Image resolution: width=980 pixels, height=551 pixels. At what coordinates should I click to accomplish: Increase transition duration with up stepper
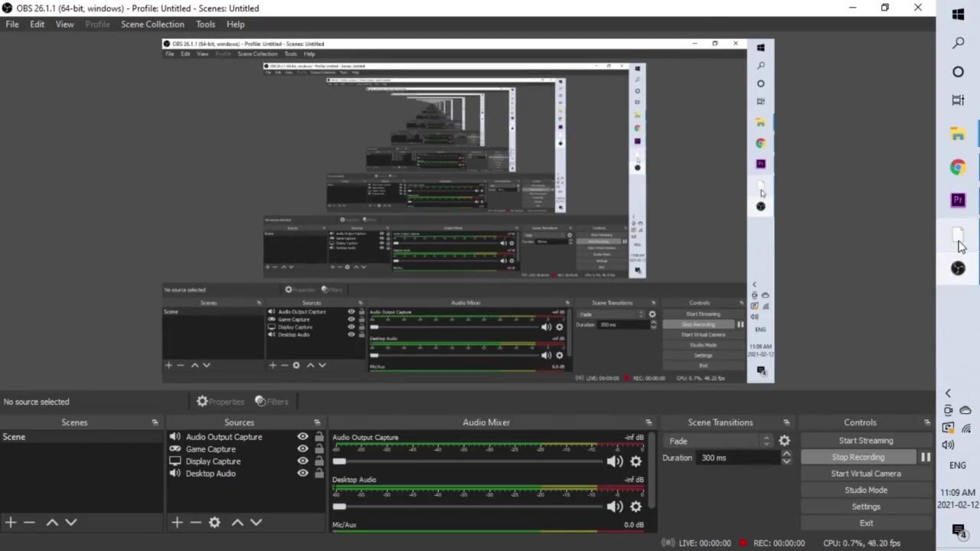[x=786, y=454]
